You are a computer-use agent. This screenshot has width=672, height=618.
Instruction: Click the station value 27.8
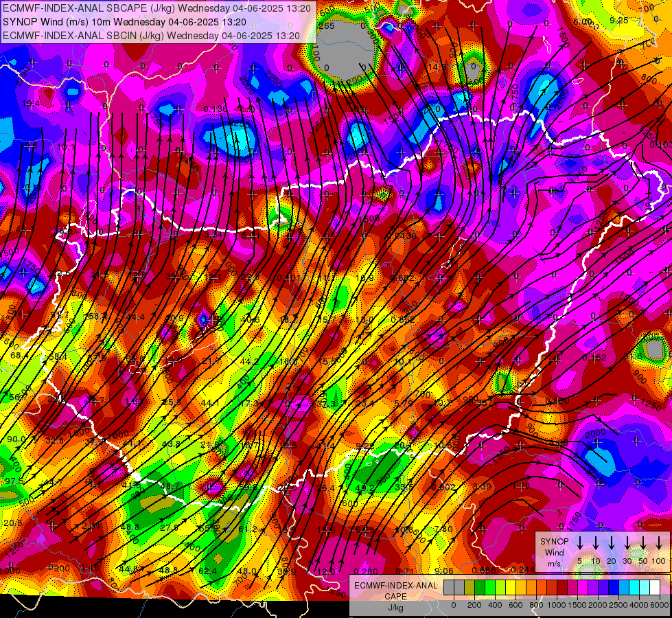170,527
